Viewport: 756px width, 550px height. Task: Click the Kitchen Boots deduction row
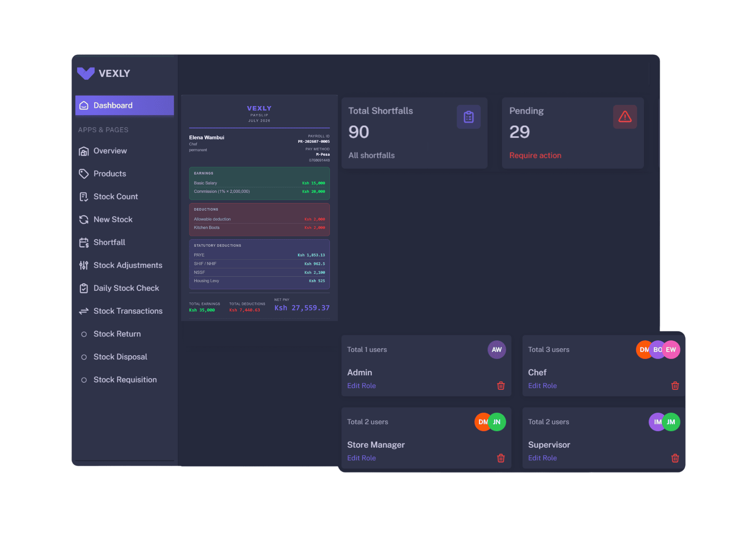[259, 228]
